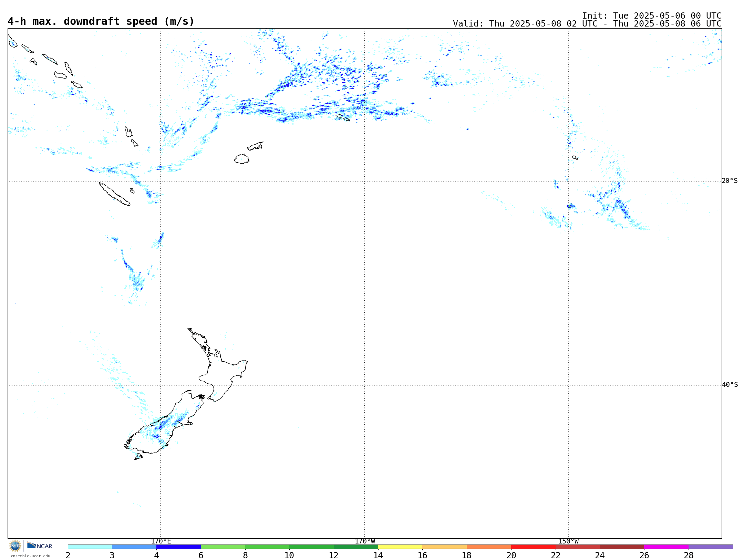Click the 'Init: Tue 2025-05-06 00 UTC' text
This screenshot has height=560, width=744.
coord(652,16)
